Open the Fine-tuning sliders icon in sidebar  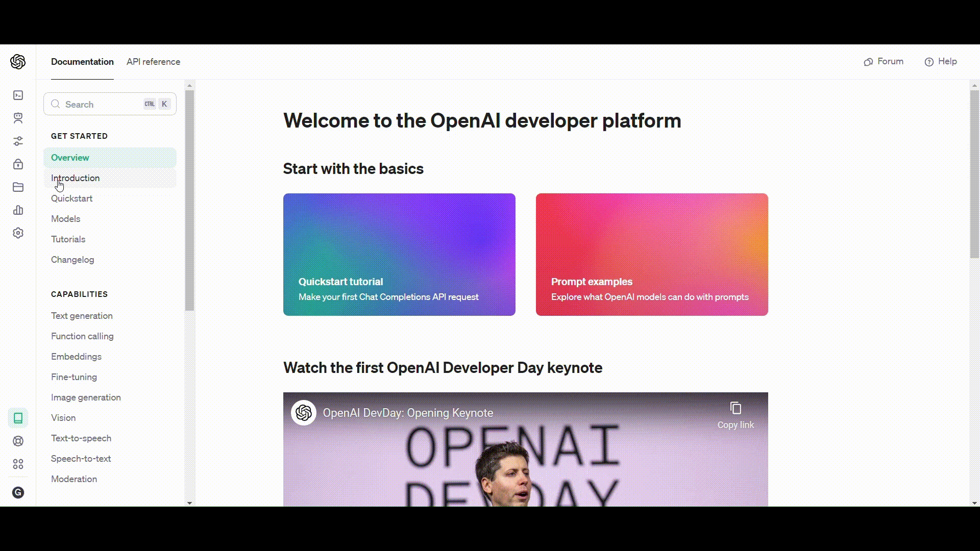click(x=18, y=141)
